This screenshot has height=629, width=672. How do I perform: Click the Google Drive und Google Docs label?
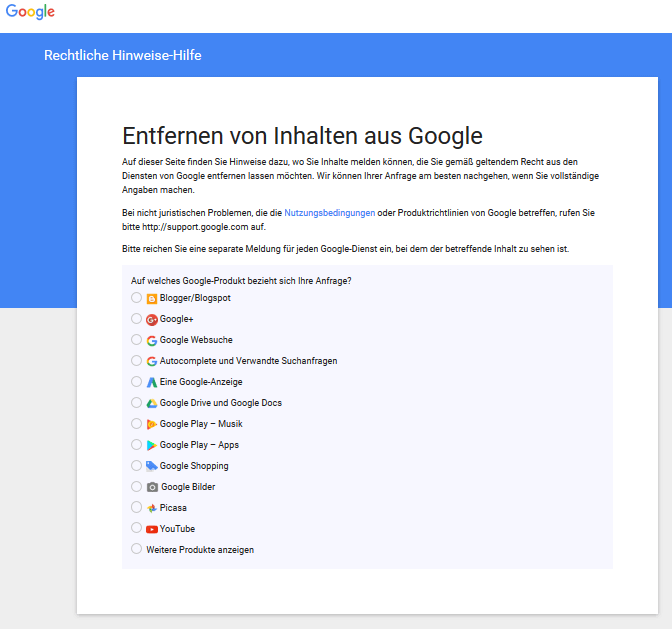tap(221, 403)
